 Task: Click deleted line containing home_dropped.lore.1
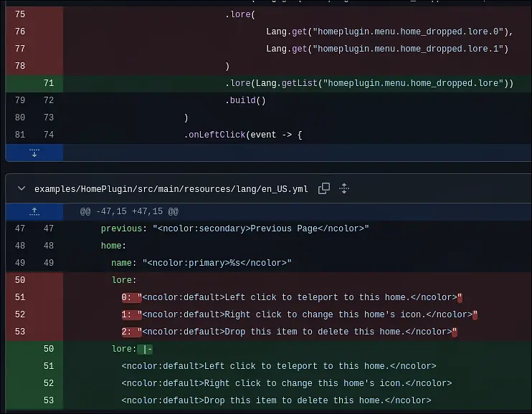point(386,49)
